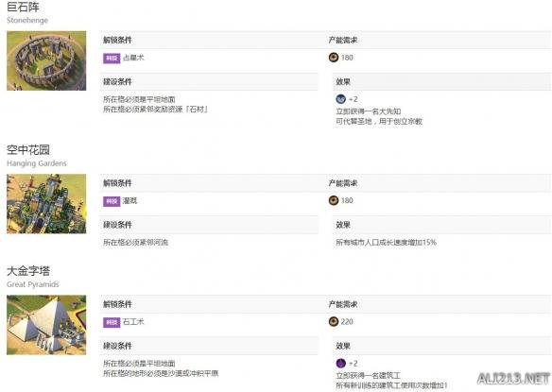Click Hanging Gardens' 效果 header
The image size is (552, 392).
tap(343, 225)
